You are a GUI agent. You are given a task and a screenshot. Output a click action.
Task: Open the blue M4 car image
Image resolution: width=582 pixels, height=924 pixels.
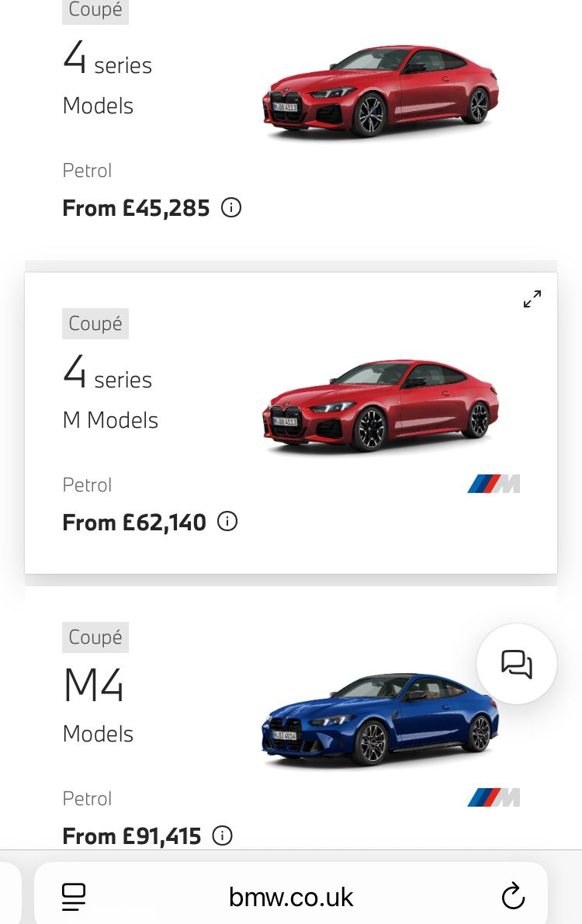tap(380, 720)
